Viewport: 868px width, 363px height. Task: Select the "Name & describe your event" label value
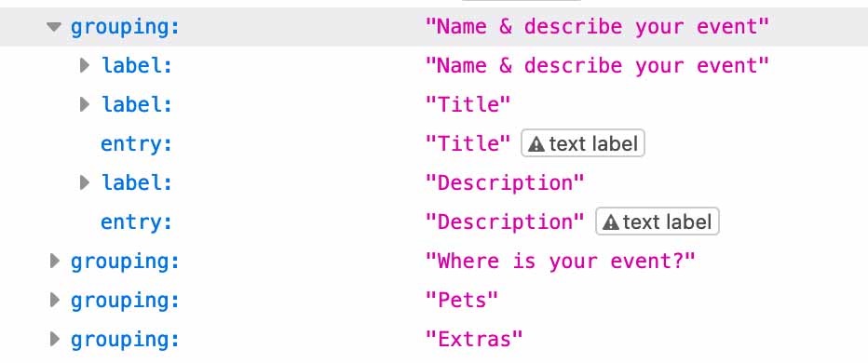click(597, 66)
